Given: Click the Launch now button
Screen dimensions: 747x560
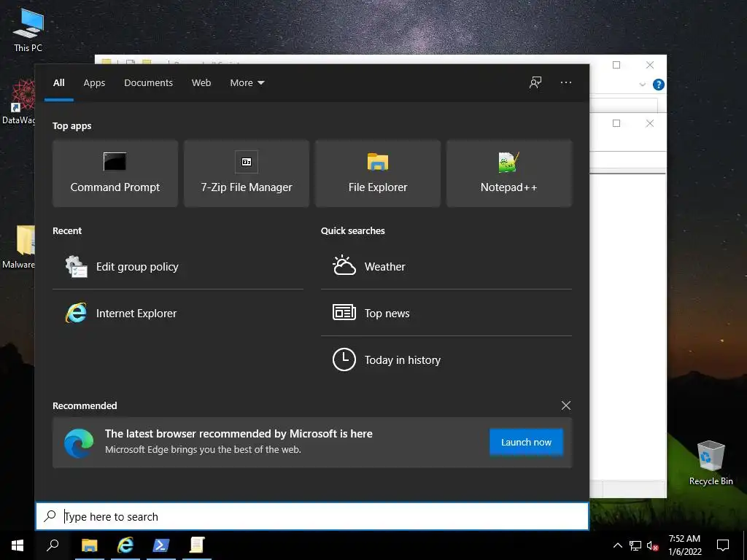Looking at the screenshot, I should [526, 443].
